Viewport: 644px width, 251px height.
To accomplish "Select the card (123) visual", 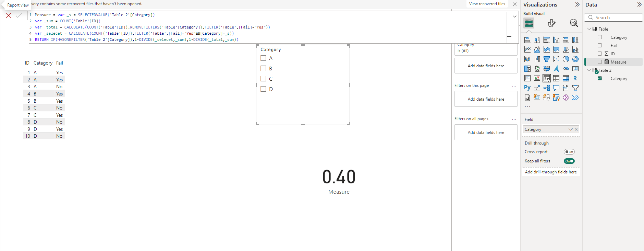I will 575,69.
